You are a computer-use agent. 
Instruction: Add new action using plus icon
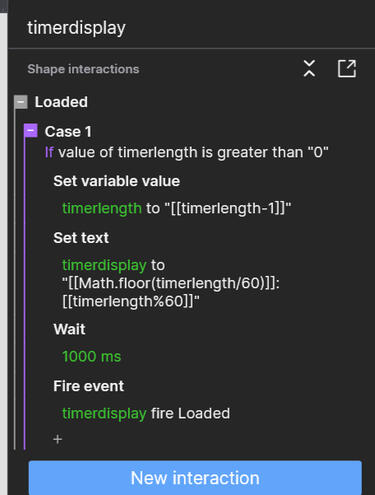pos(58,439)
